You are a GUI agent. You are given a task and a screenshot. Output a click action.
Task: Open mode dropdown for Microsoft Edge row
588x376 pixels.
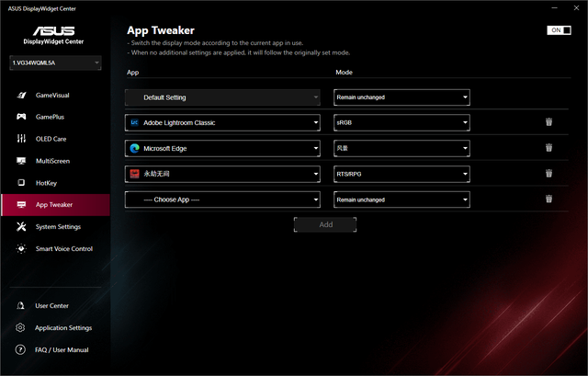point(401,148)
